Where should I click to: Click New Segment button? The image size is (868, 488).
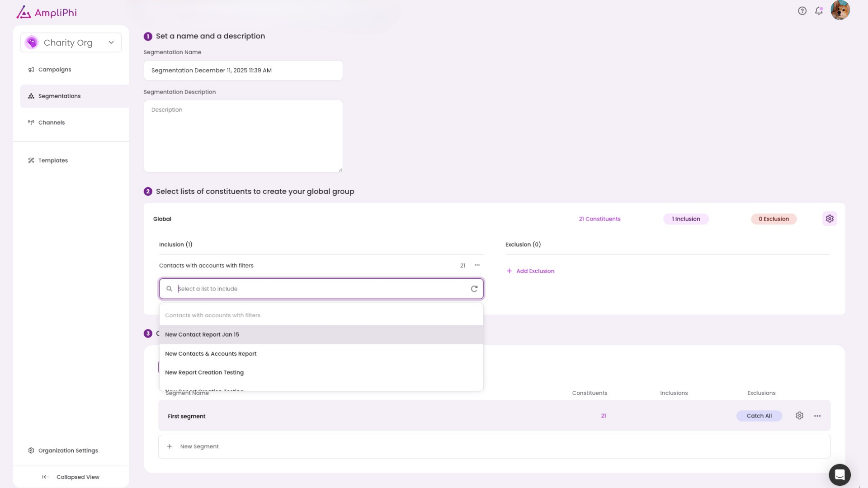click(x=199, y=446)
